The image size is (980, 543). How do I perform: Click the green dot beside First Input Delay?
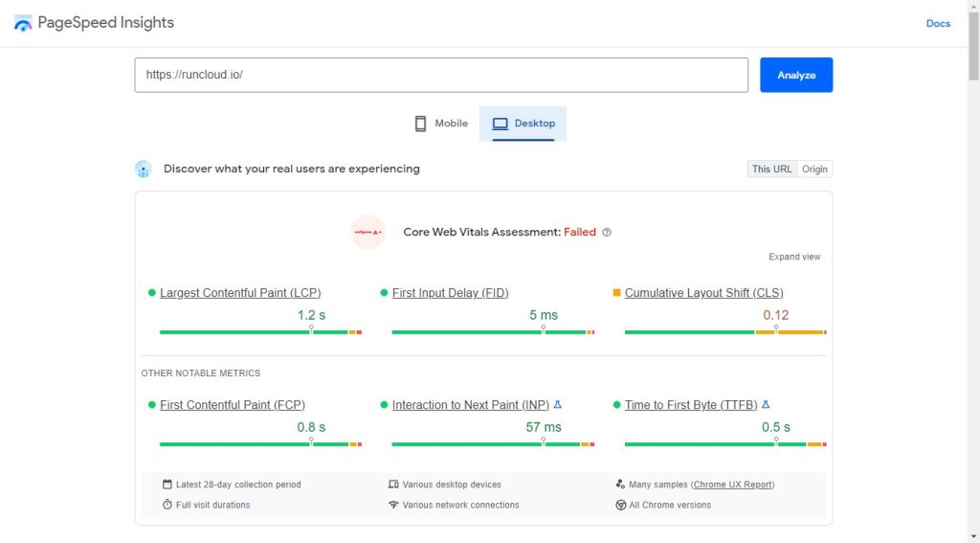tap(384, 293)
